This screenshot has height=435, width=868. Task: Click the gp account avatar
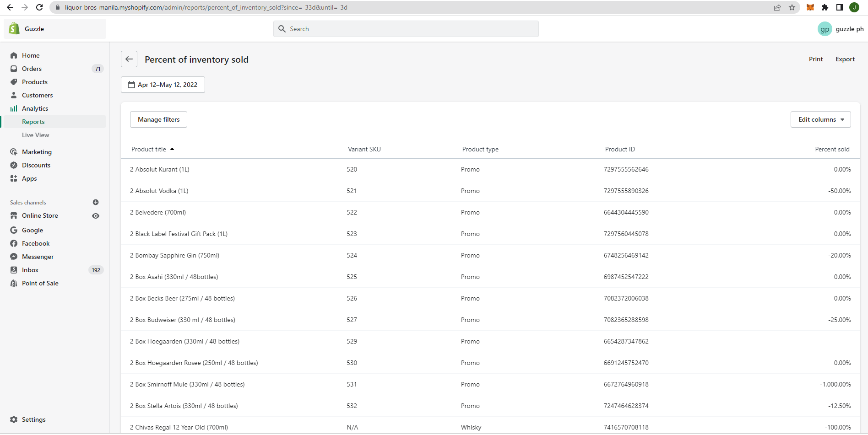tap(825, 29)
